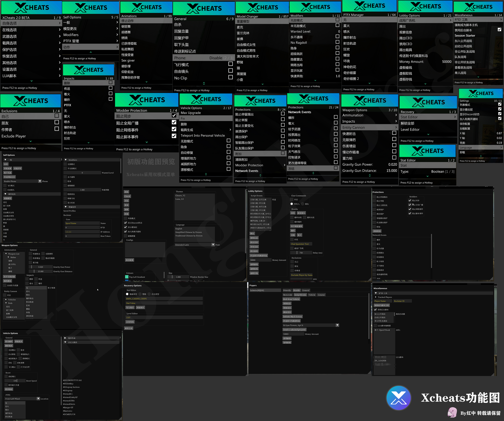The image size is (504, 421).
Task: Open the Script Events tab in Players
Action: point(300,295)
